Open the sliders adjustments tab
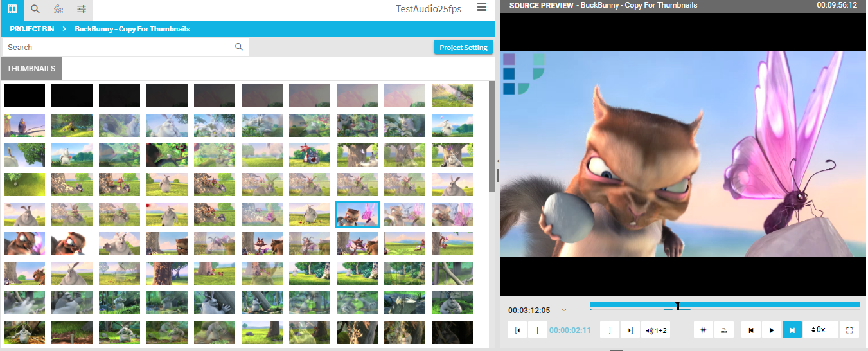Viewport: 868px width, 351px height. tap(82, 10)
